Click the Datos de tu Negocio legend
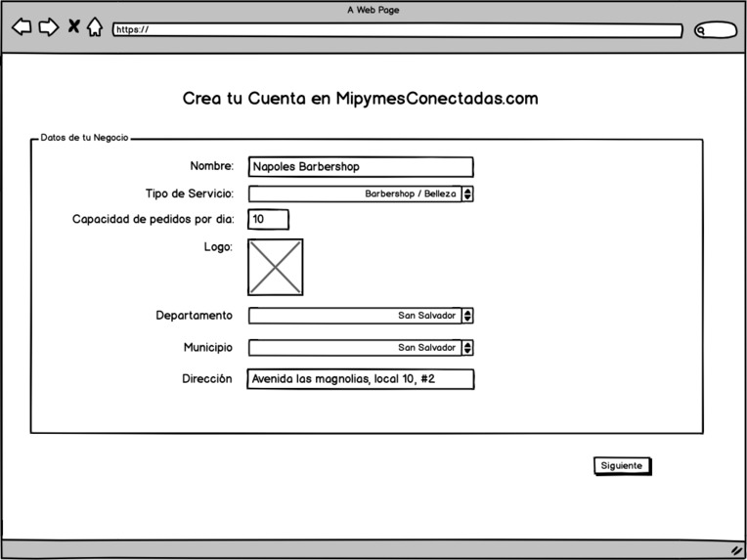The height and width of the screenshot is (560, 747). pyautogui.click(x=84, y=138)
